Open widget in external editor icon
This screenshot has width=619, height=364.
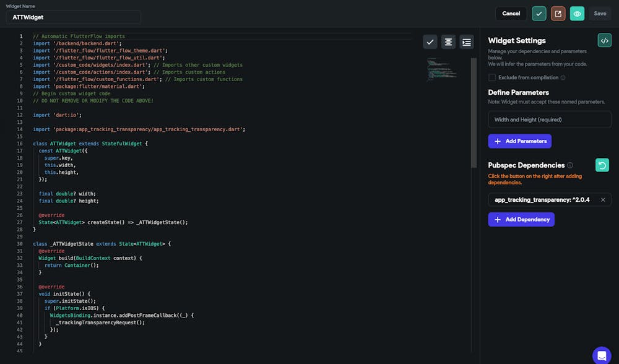point(558,14)
